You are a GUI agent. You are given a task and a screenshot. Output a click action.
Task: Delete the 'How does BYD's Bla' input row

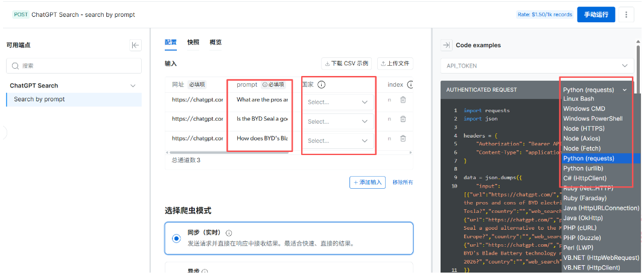(403, 139)
